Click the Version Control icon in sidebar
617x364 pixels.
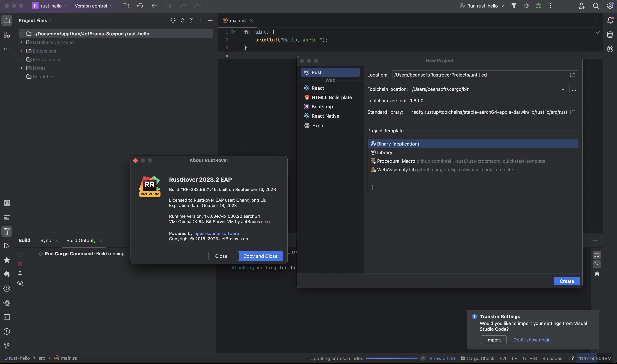point(6,345)
